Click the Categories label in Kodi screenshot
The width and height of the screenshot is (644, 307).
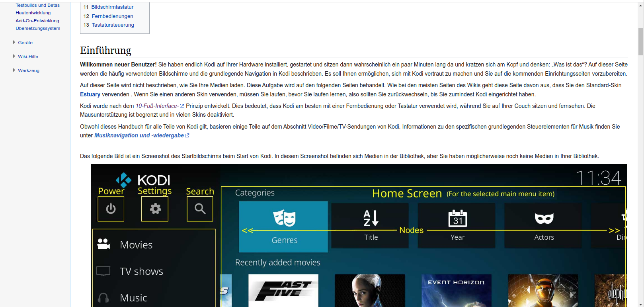tap(255, 193)
